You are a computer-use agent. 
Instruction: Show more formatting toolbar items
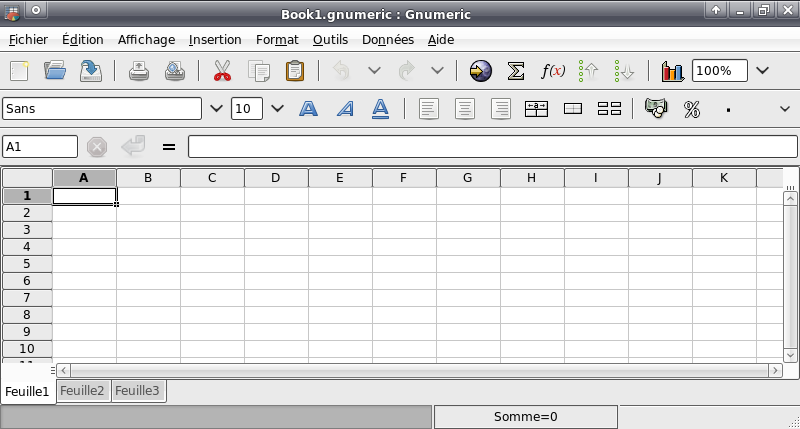[785, 109]
